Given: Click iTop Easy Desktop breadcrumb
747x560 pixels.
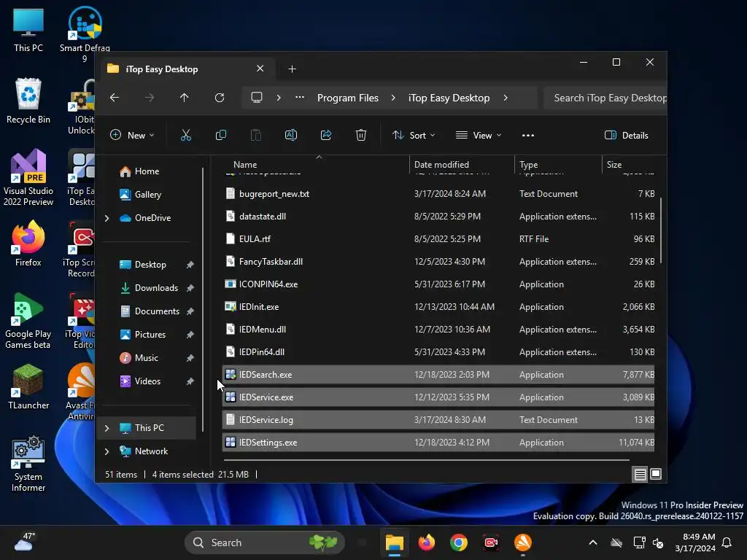Looking at the screenshot, I should click(449, 98).
